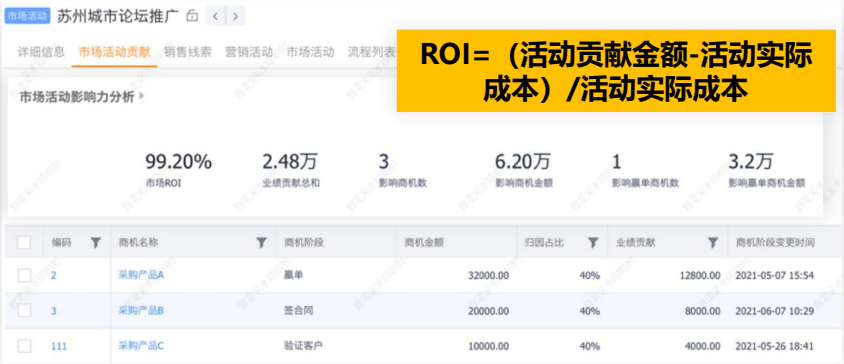This screenshot has height=364, width=844.
Task: Go to previous record with left chevron
Action: (x=215, y=16)
